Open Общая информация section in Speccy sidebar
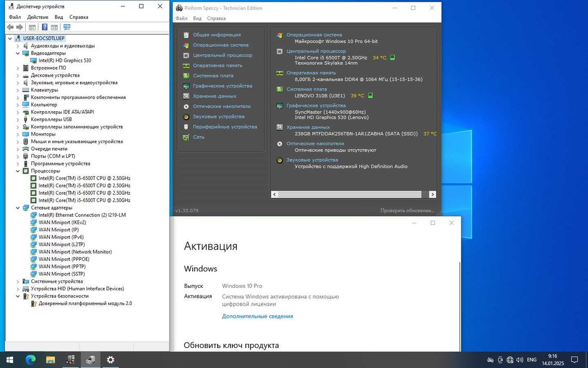The height and width of the screenshot is (368, 588). point(217,35)
